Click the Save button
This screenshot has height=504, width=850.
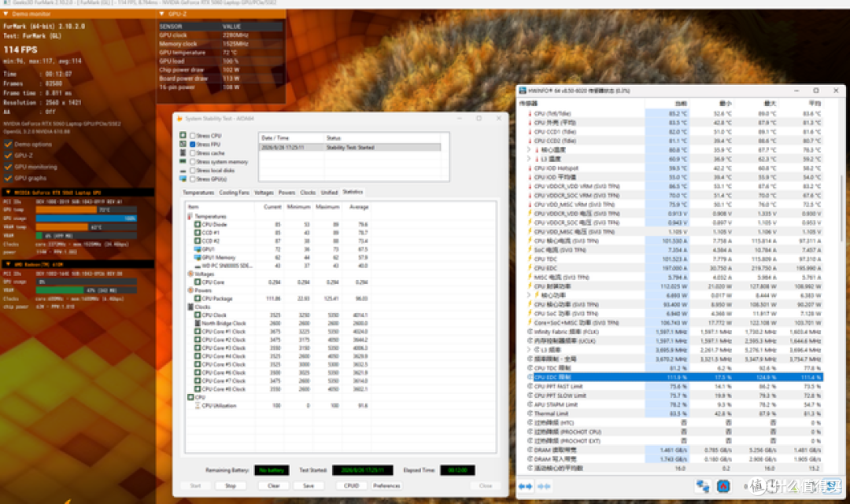tap(309, 486)
